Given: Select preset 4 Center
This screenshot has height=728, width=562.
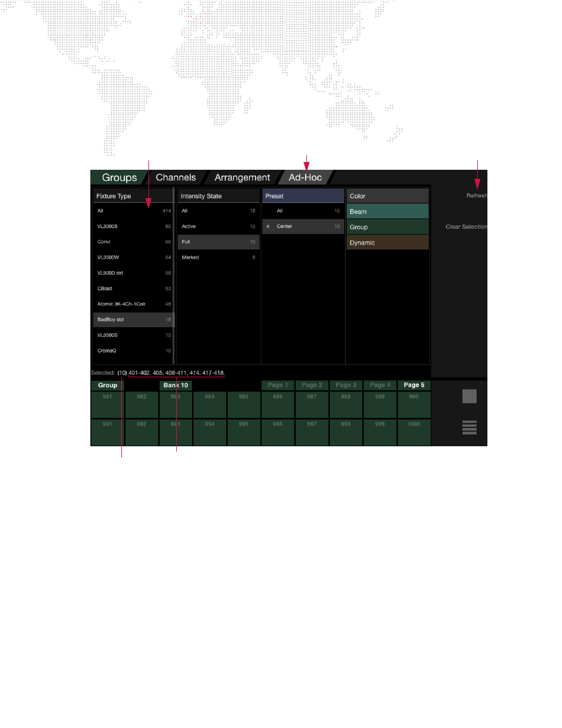Looking at the screenshot, I should pyautogui.click(x=303, y=226).
